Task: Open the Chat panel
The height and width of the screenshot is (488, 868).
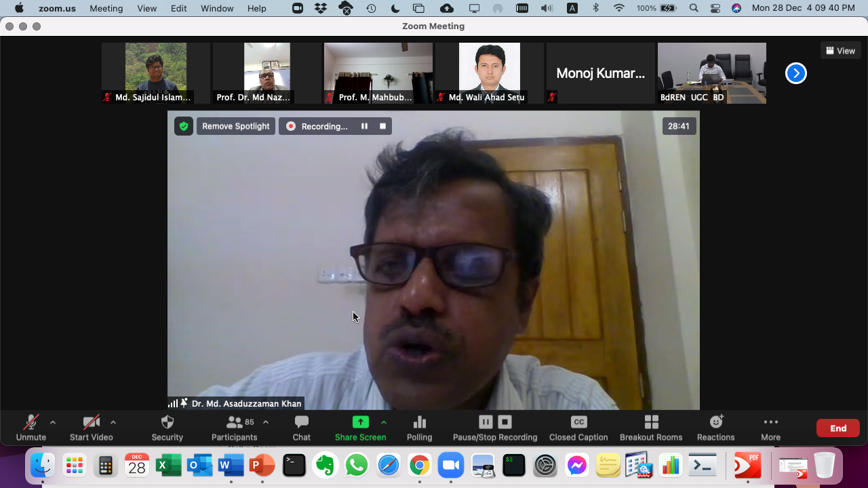Action: point(301,422)
